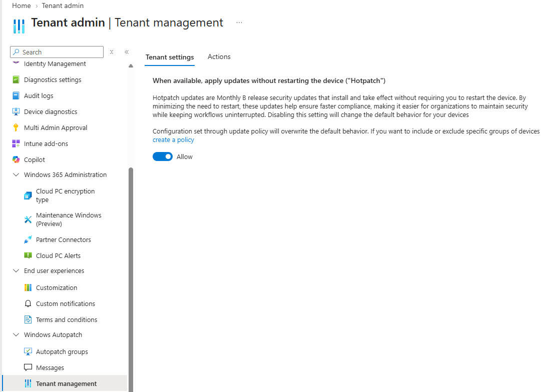Click the Partner Connectors plug icon
Screen dimensions: 551x392
point(28,239)
